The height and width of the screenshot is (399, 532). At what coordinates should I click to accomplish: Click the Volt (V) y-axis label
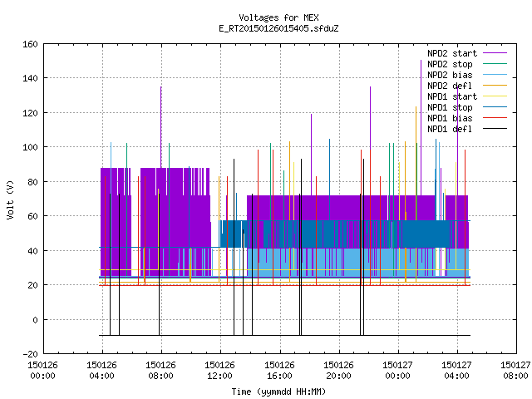[x=10, y=200]
